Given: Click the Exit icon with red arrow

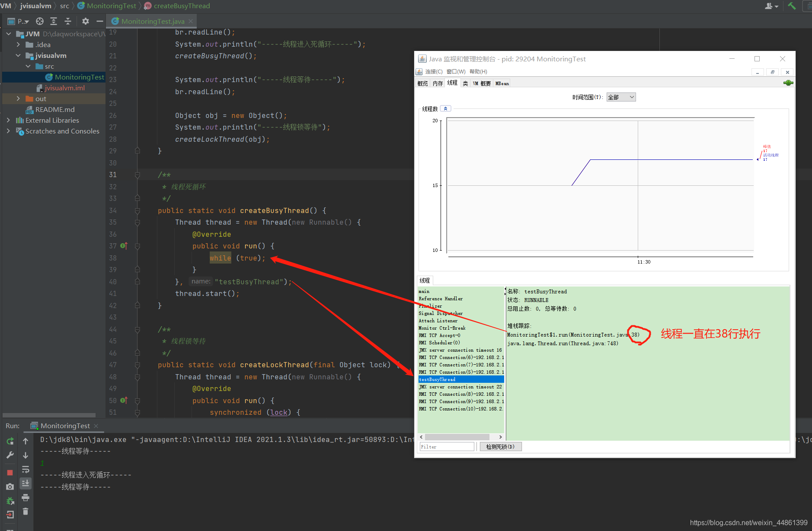Looking at the screenshot, I should point(10,515).
